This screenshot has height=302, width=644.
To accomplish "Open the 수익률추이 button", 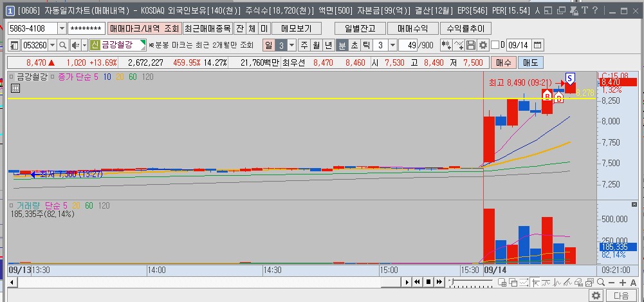I will (x=466, y=29).
